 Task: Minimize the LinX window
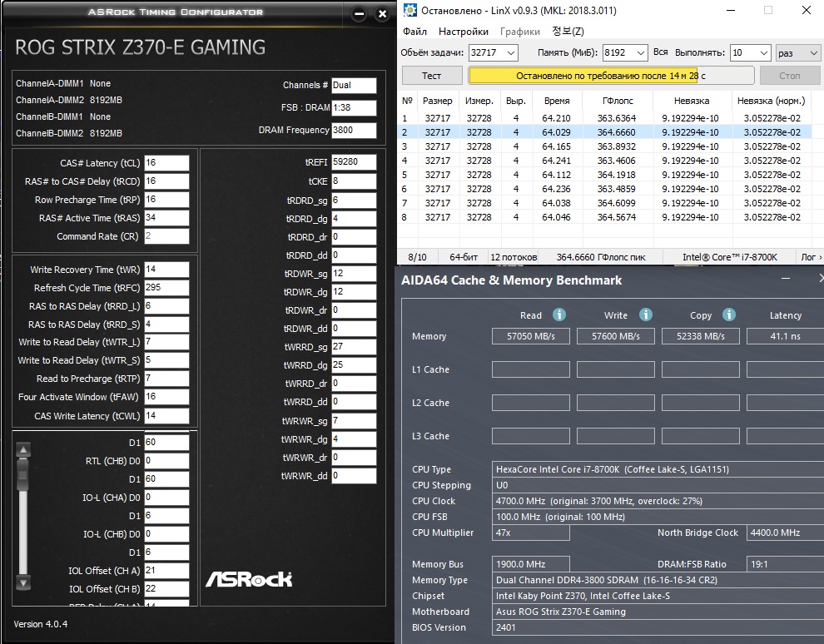[731, 10]
